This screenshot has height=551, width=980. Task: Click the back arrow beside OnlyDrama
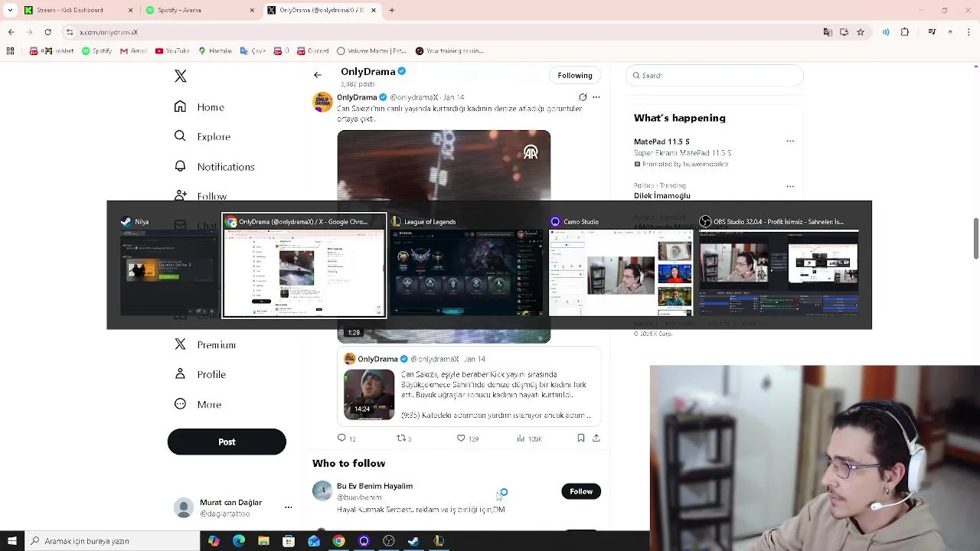pyautogui.click(x=318, y=75)
